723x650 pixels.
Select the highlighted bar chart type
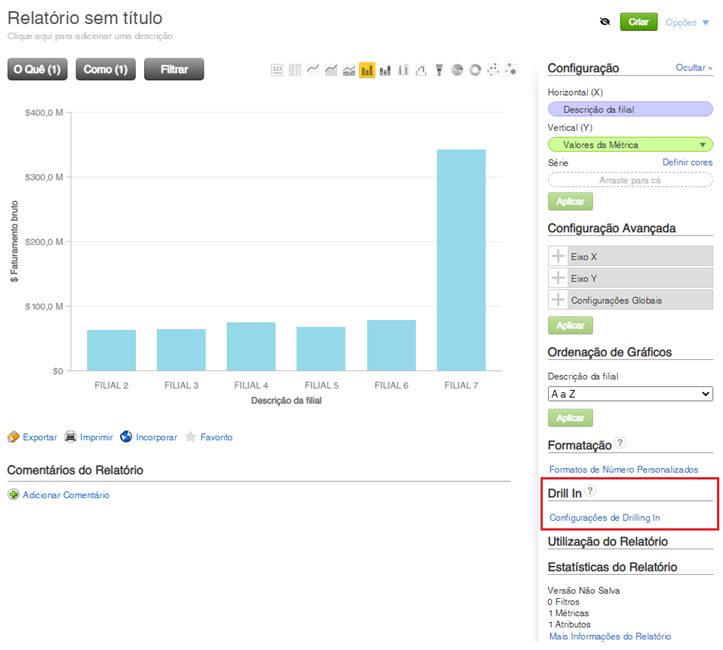click(x=367, y=70)
